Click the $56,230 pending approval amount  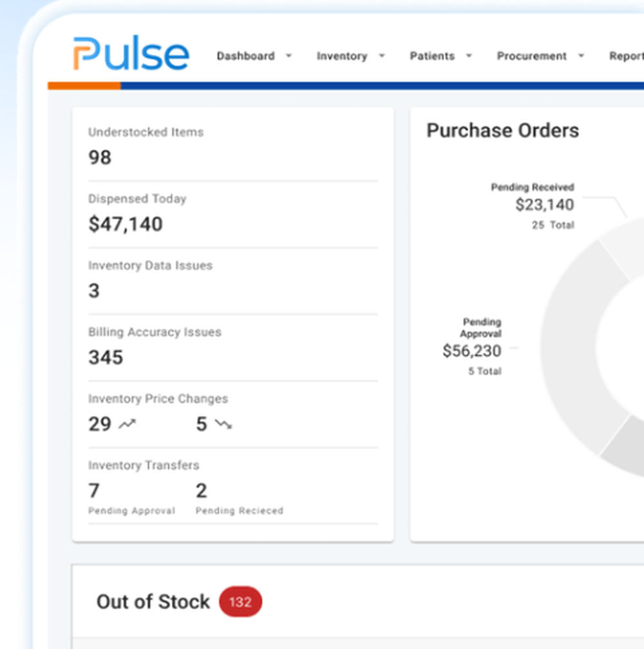(x=472, y=351)
